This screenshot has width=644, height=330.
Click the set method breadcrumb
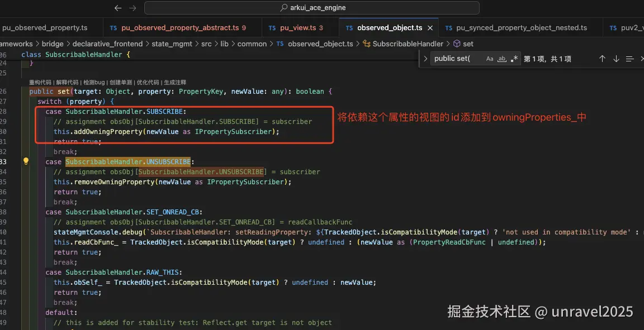coord(468,44)
